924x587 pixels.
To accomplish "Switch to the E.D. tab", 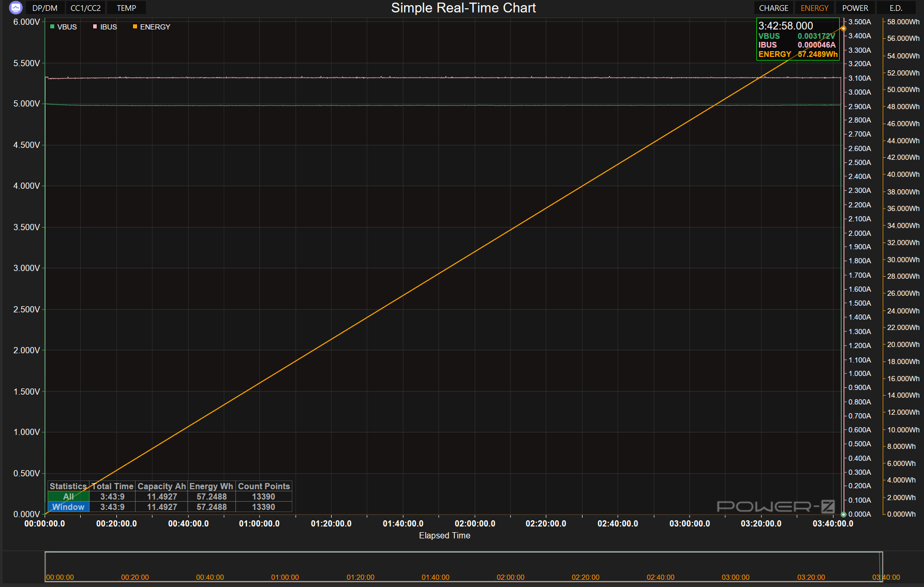I will (x=896, y=8).
